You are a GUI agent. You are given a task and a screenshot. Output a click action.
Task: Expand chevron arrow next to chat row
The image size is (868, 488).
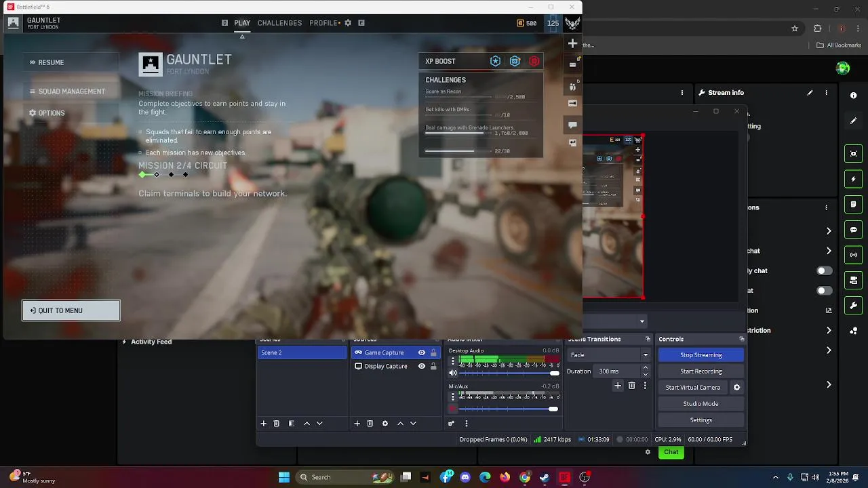829,251
